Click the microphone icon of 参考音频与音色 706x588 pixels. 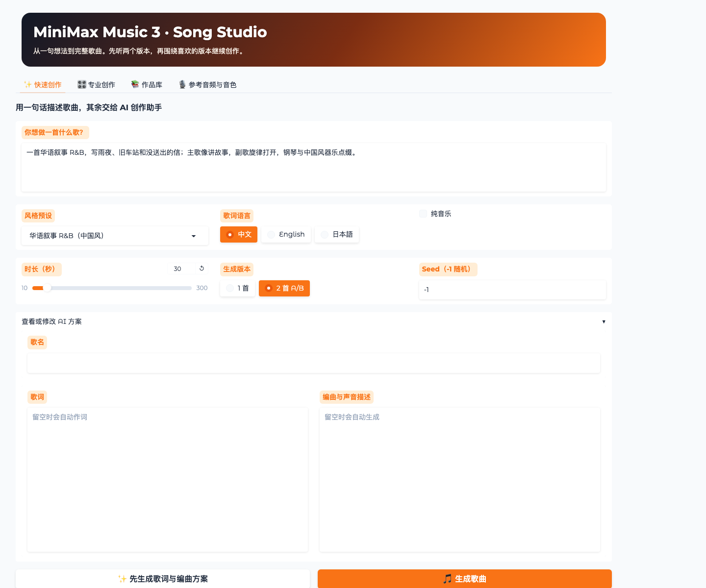[182, 85]
